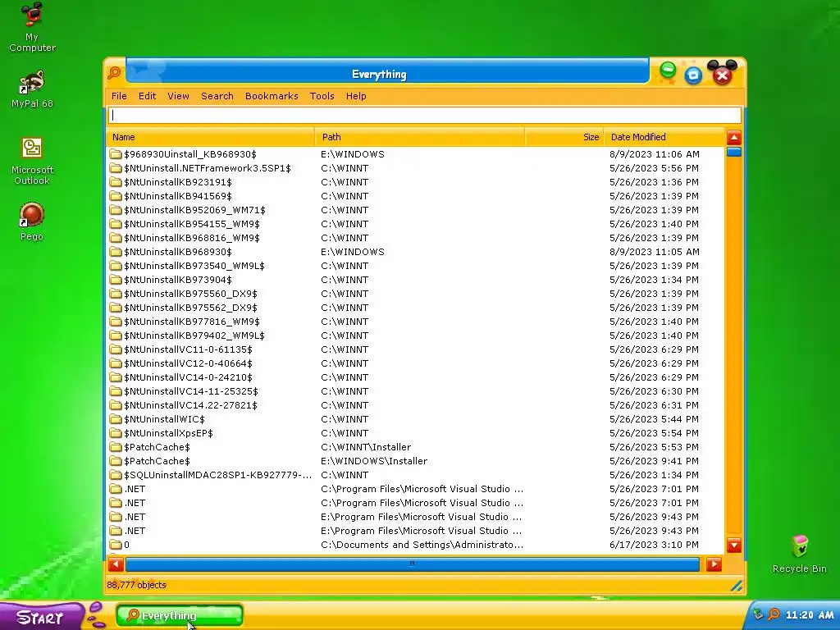The image size is (840, 630).
Task: Open the Edit menu
Action: 147,96
